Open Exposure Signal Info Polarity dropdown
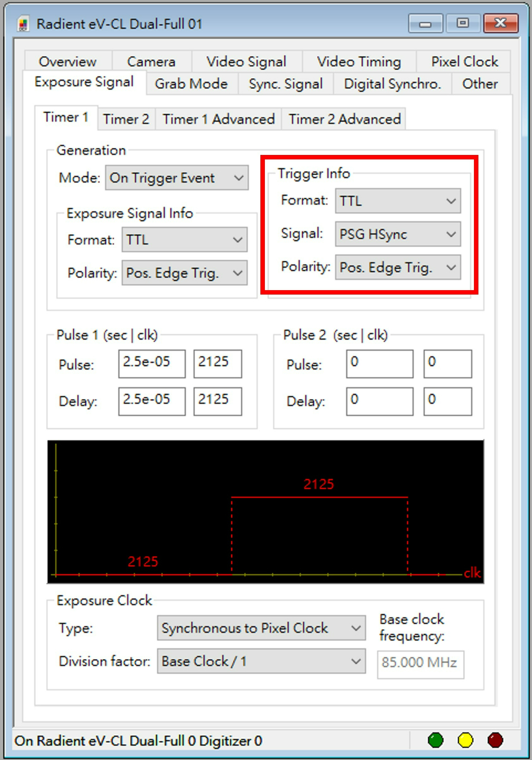This screenshot has width=532, height=760. [x=184, y=273]
